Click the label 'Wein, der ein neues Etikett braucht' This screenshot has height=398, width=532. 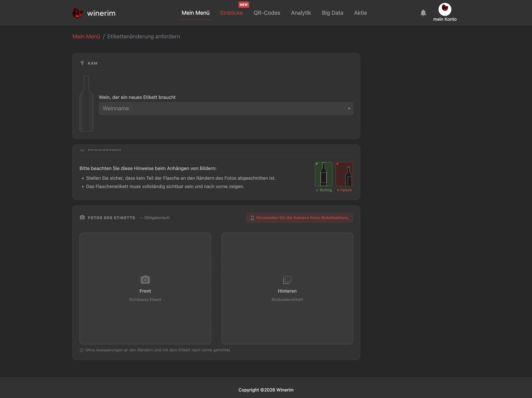point(137,97)
